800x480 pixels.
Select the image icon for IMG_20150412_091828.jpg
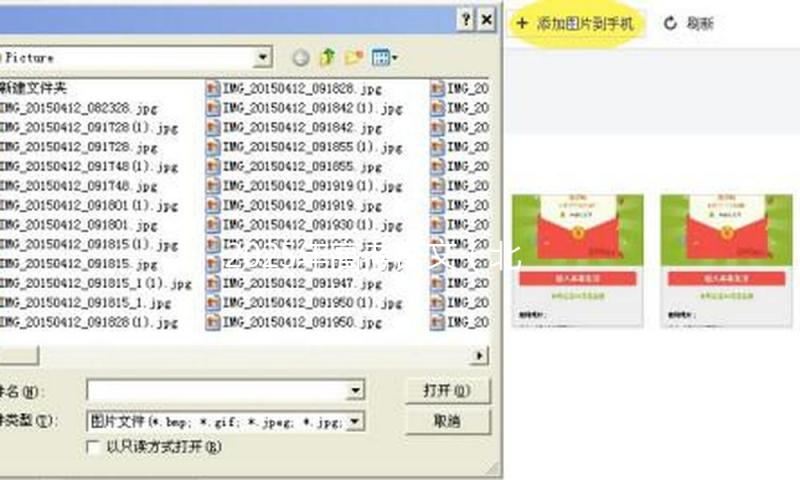(213, 89)
